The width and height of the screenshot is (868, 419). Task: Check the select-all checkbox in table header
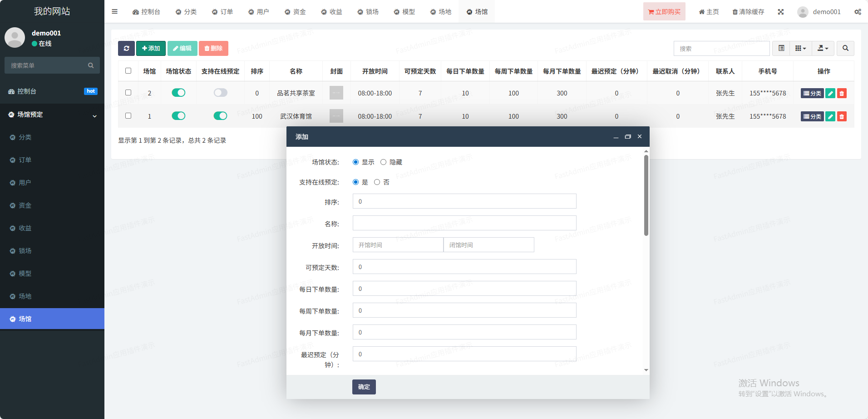(x=128, y=71)
